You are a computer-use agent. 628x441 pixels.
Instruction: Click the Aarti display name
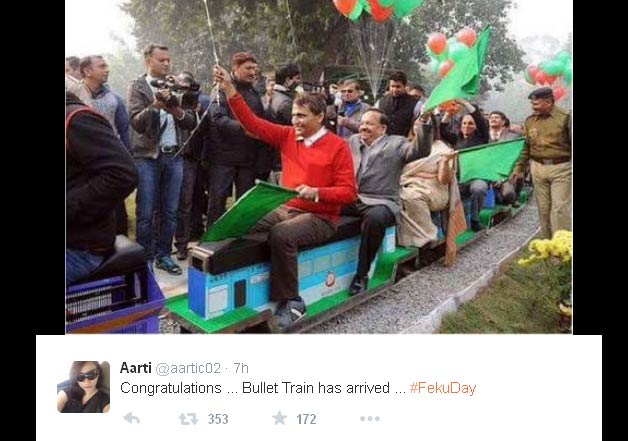135,368
